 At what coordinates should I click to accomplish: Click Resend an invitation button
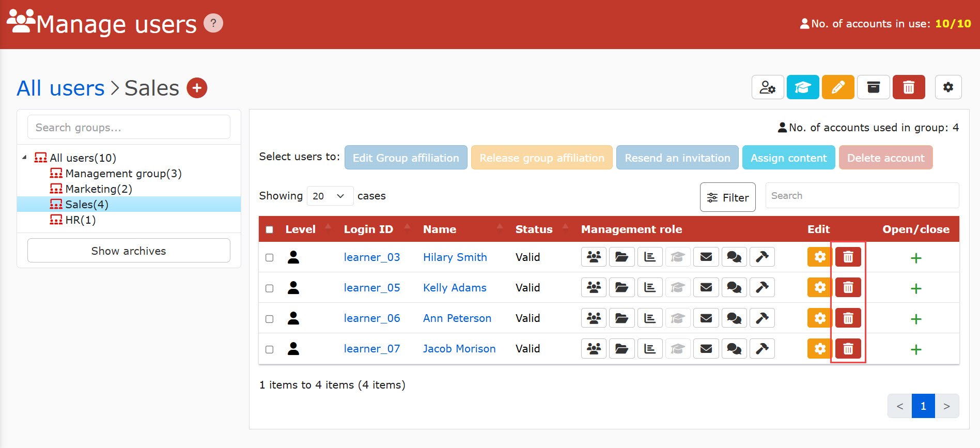(x=677, y=158)
